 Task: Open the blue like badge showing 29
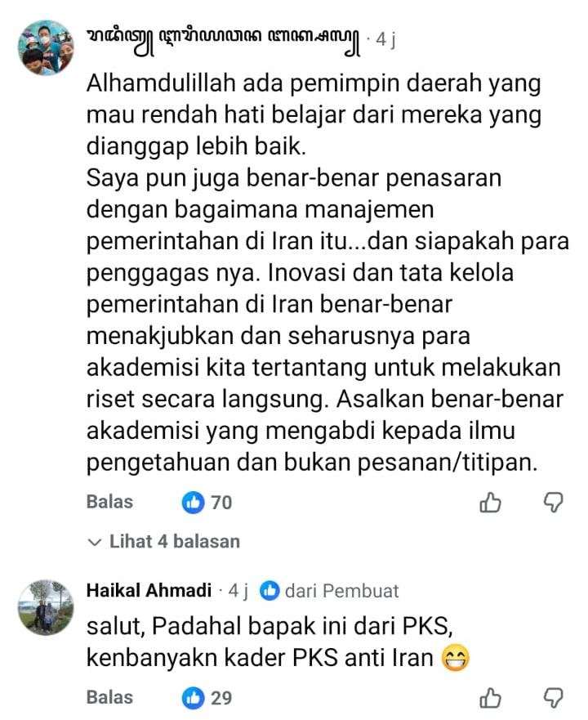(x=207, y=699)
